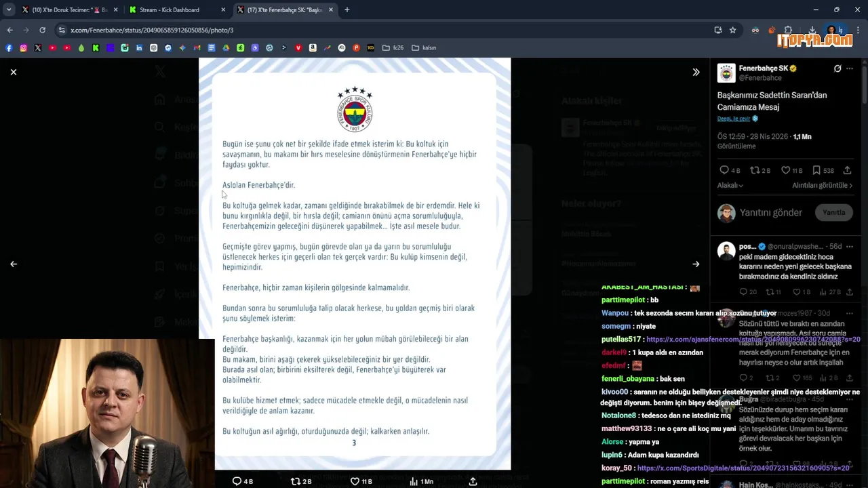The width and height of the screenshot is (868, 488).
Task: Open the 'Alakalı' replies sort dropdown
Action: pos(730,186)
